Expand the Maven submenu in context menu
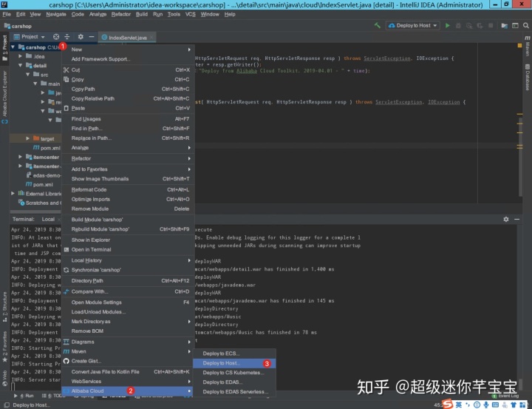 pyautogui.click(x=128, y=351)
